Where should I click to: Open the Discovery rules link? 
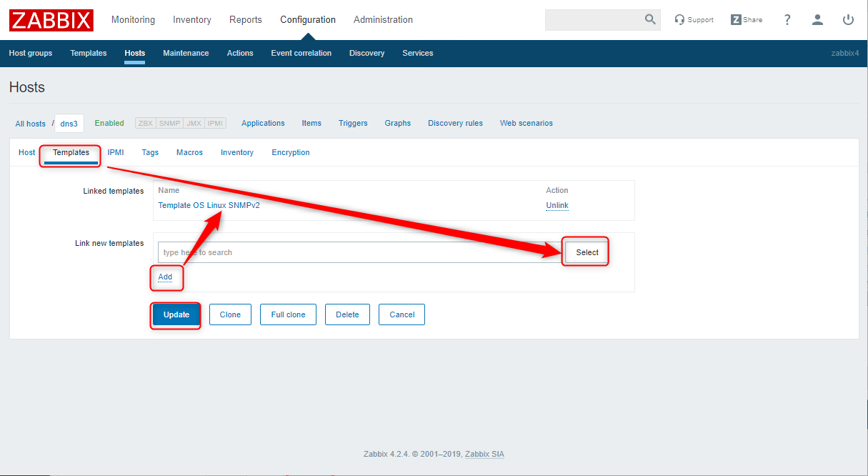click(x=455, y=123)
